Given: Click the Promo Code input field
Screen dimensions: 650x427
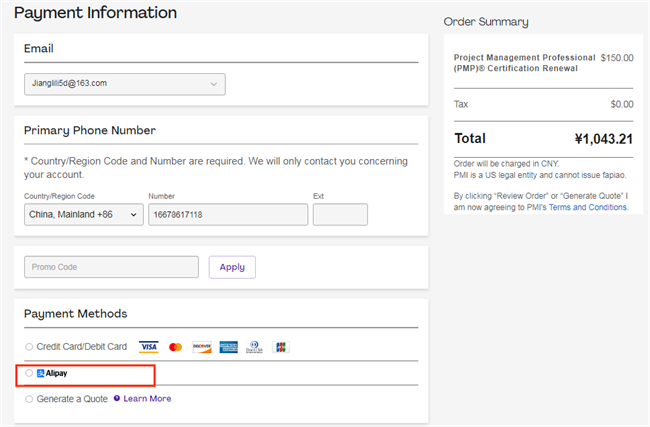Looking at the screenshot, I should tap(111, 267).
